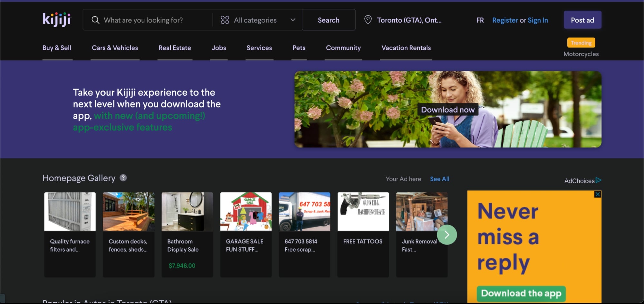Open the FREE TATTOOS listing thumbnail
644x304 pixels.
pos(363,212)
